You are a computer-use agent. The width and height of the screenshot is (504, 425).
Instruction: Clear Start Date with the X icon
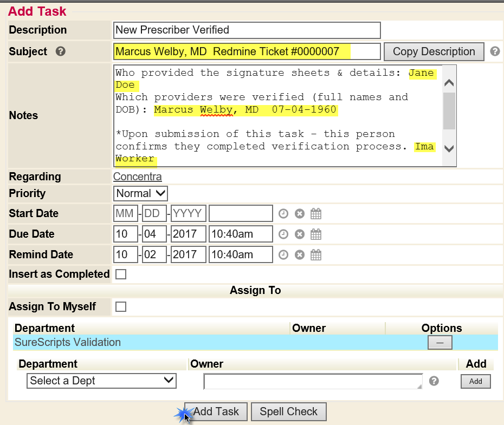coord(300,214)
